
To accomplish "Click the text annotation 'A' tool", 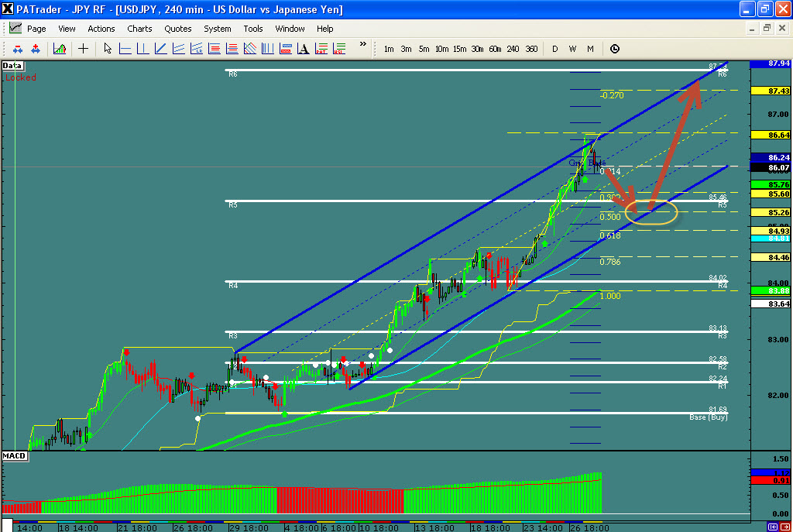I will (303, 49).
